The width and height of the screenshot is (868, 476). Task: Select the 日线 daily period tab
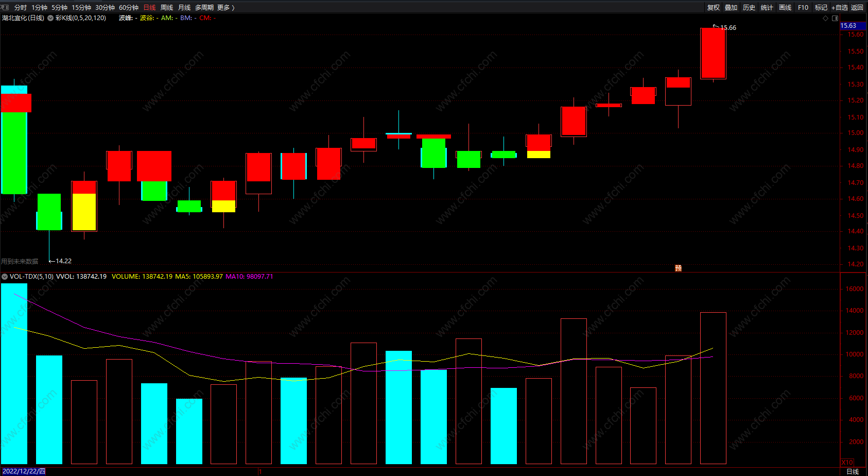tap(149, 7)
